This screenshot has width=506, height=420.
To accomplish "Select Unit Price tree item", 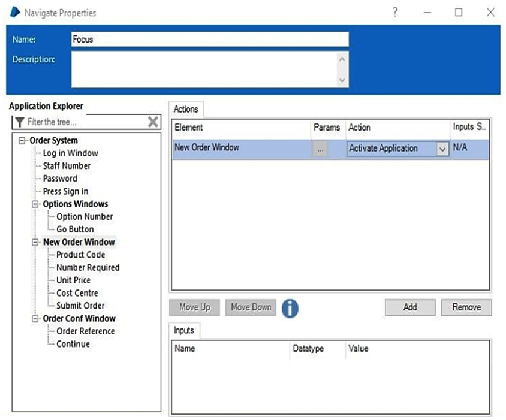I will [73, 280].
